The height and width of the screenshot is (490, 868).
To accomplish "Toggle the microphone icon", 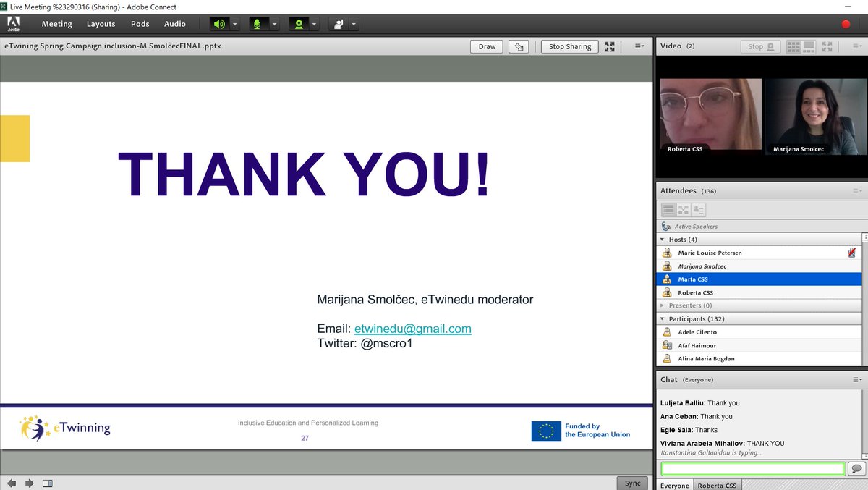I will [x=257, y=23].
